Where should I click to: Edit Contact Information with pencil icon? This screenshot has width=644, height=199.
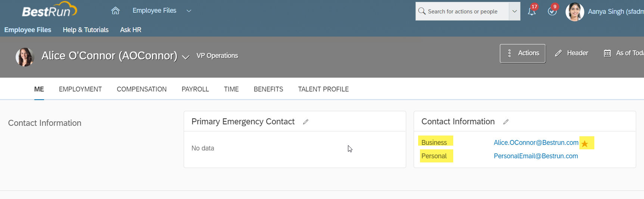(x=506, y=122)
